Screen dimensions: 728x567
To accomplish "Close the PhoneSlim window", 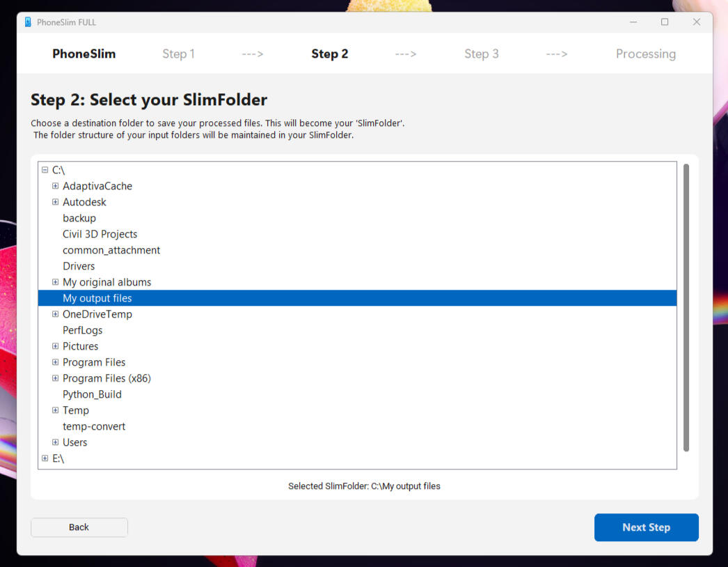I will pyautogui.click(x=697, y=22).
